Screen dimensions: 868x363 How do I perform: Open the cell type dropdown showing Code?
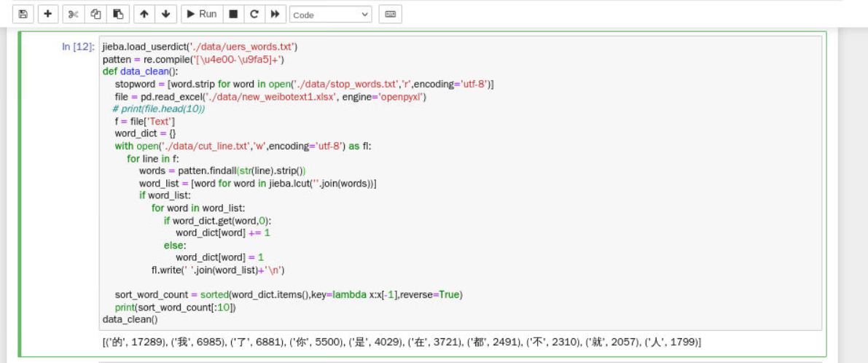coord(330,15)
